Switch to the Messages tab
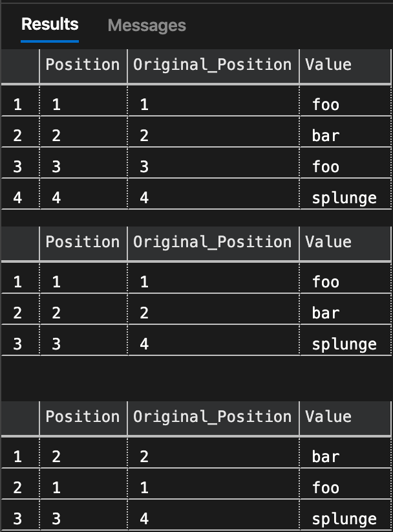Screen dimensions: 393x532 147,26
